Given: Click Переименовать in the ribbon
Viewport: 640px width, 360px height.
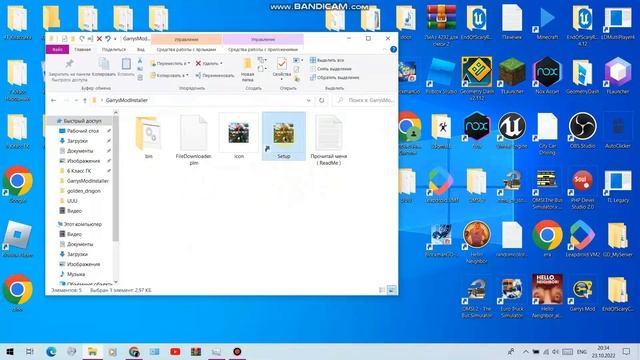Looking at the screenshot, I should (215, 76).
